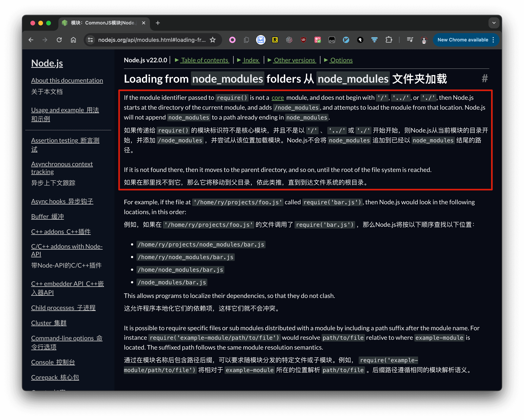Click the /home/ry/node_modules/bar.js path
This screenshot has height=420, width=524.
(185, 257)
